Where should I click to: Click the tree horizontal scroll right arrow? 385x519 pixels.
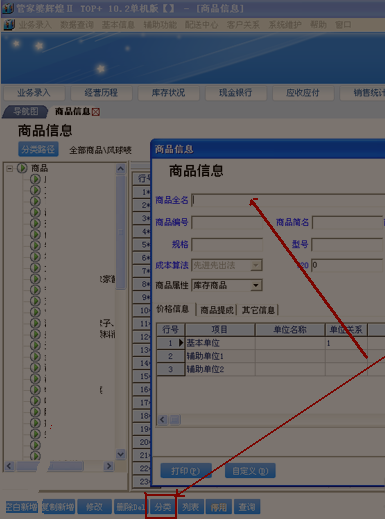tap(109, 466)
